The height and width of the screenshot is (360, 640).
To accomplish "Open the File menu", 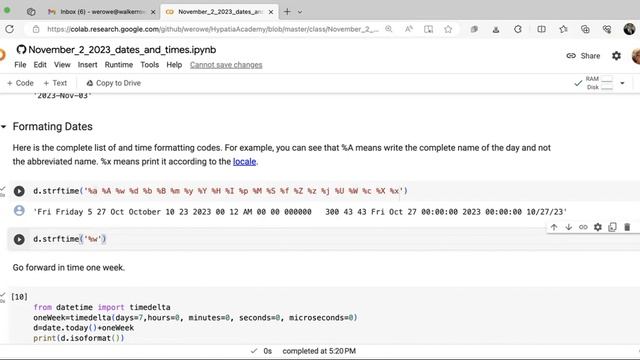I will [20, 65].
